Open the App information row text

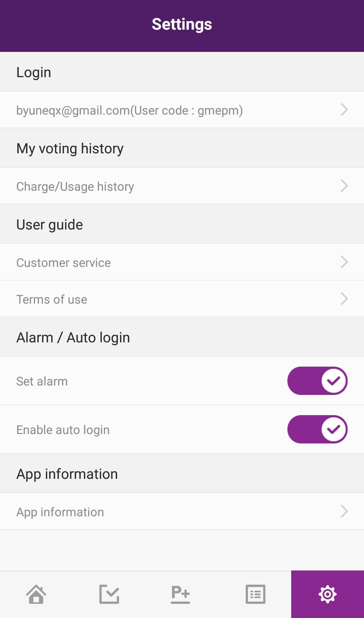coord(60,512)
